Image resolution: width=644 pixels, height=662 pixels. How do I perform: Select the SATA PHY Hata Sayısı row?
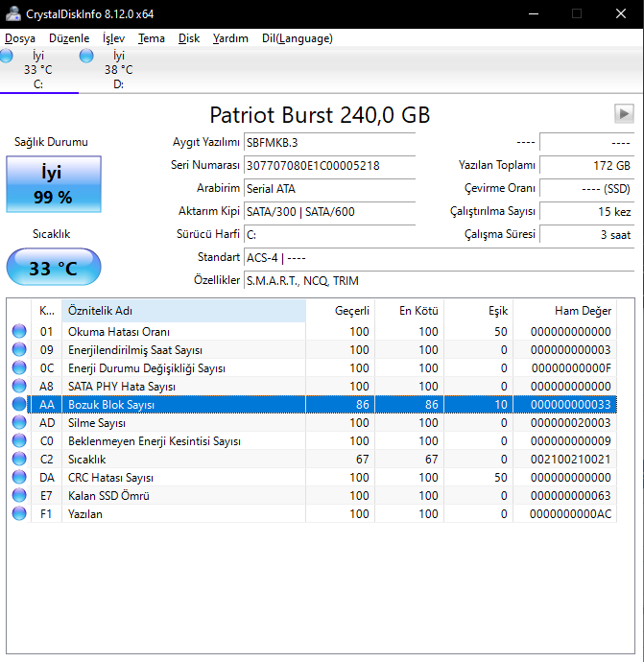(x=313, y=386)
